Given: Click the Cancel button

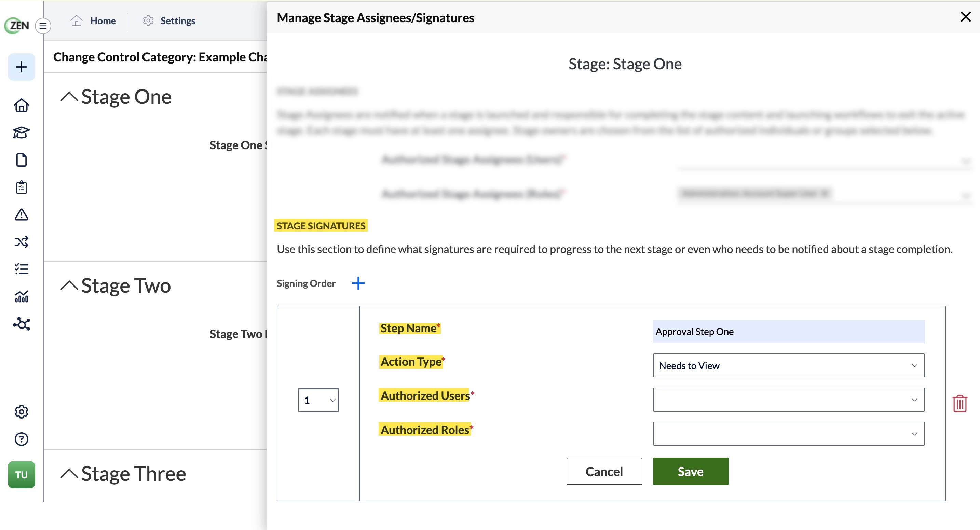Looking at the screenshot, I should point(604,472).
